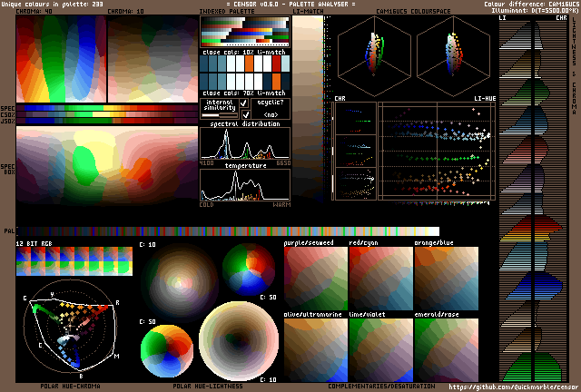Image resolution: width=581 pixels, height=392 pixels.
Task: Click the emerald/rose gradient square
Action: click(x=445, y=349)
